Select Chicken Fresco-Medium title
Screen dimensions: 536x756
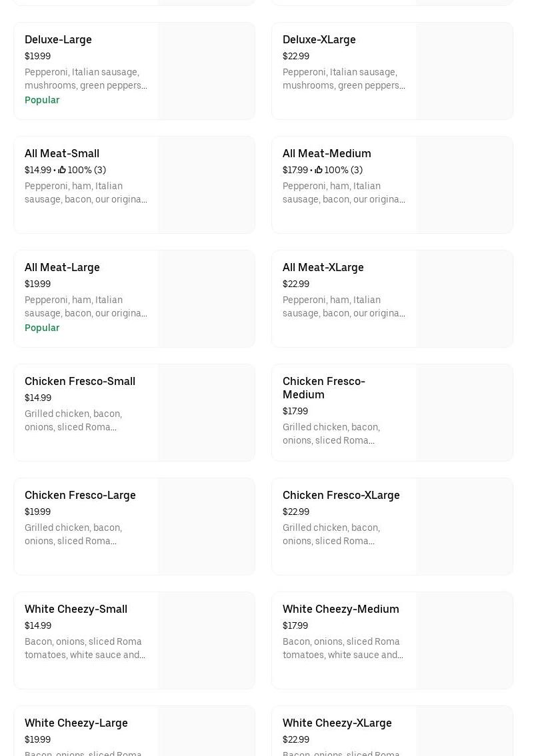point(323,388)
